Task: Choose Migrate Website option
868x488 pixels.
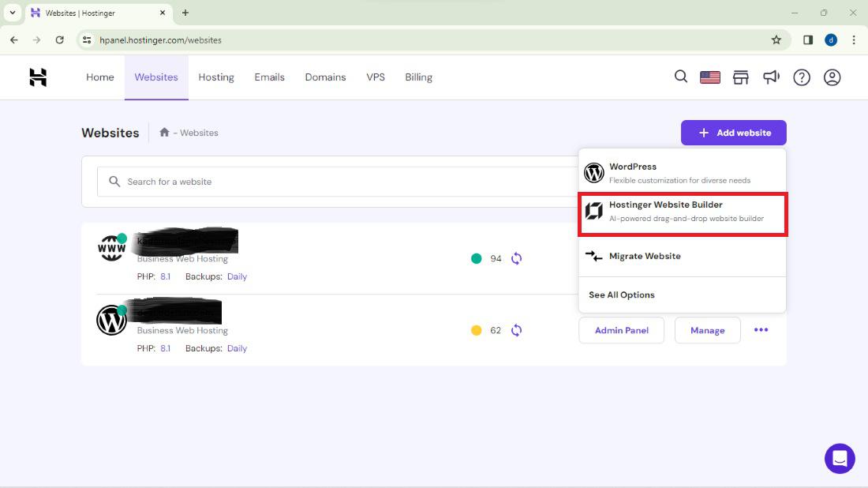Action: coord(682,256)
